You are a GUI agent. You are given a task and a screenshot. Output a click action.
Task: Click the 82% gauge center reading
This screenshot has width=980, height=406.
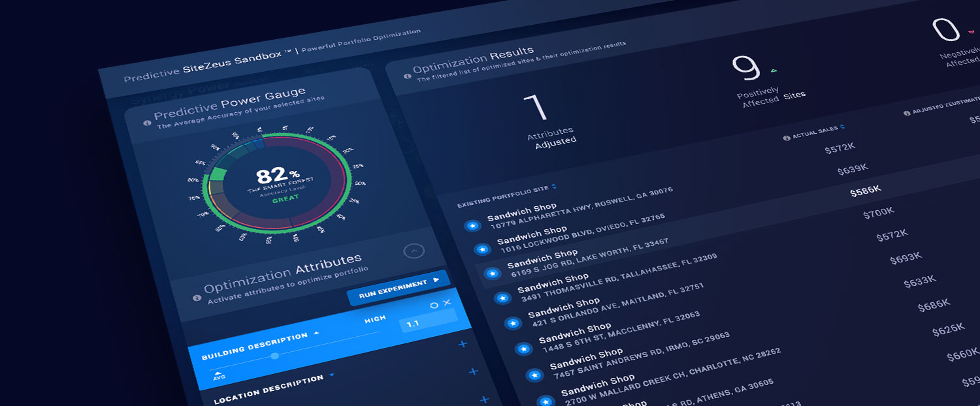[278, 175]
